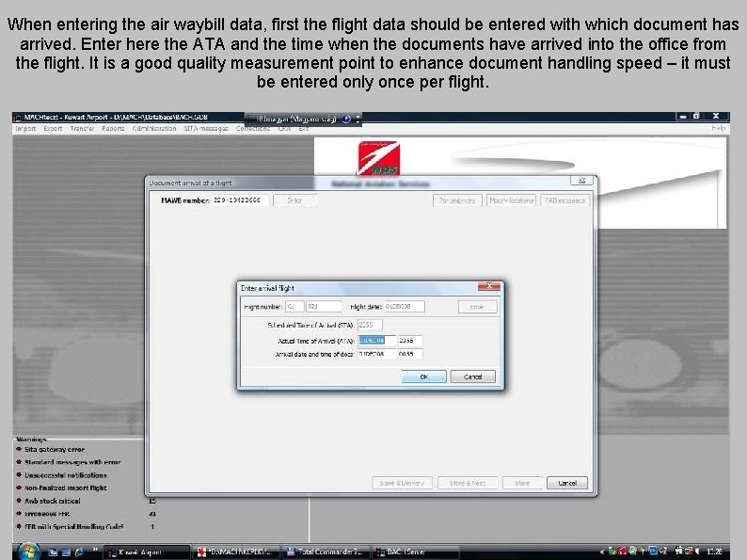Open the Transfer menu

tap(82, 129)
